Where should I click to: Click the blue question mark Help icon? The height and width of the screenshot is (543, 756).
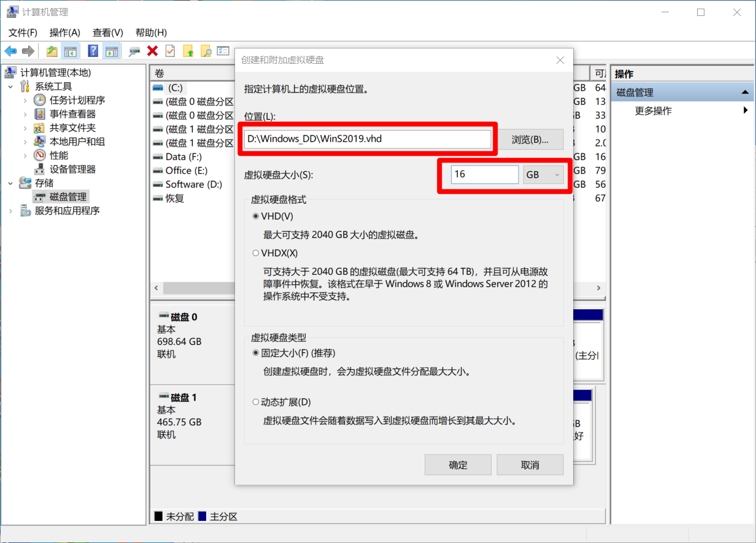click(93, 52)
